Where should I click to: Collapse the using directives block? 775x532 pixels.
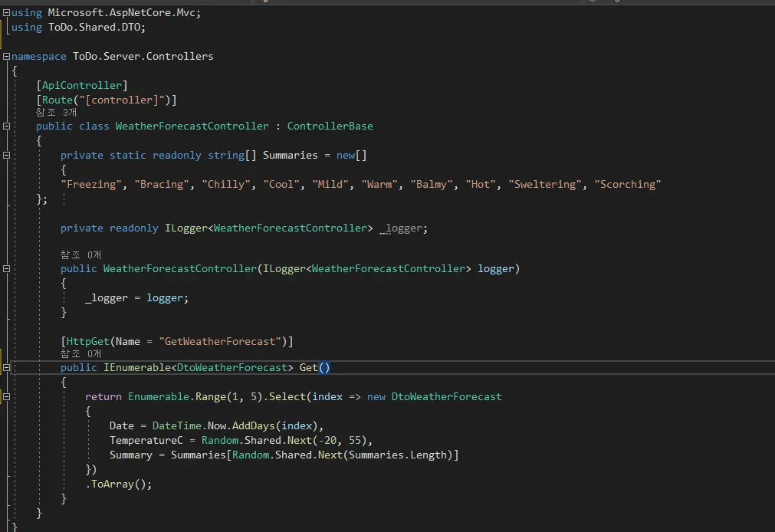click(6, 13)
